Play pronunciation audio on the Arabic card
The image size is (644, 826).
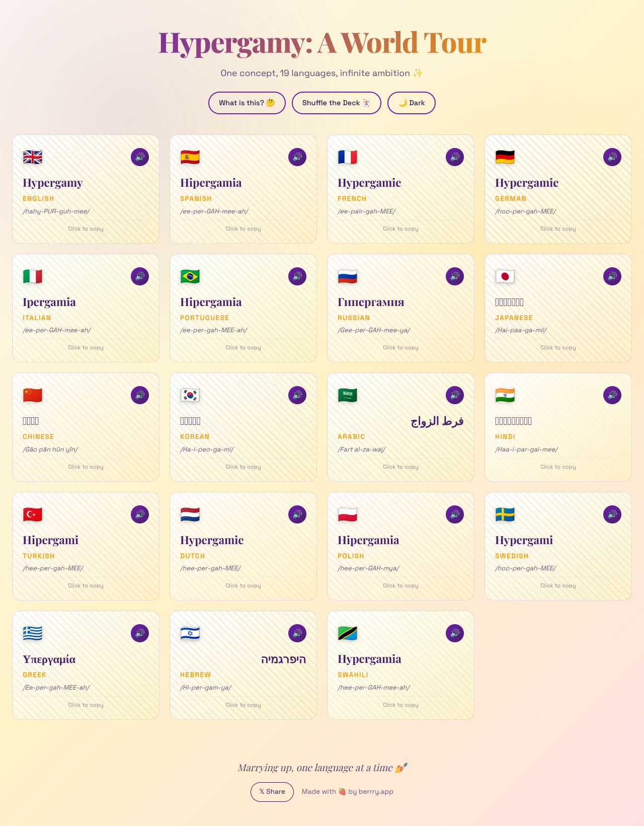pos(454,395)
